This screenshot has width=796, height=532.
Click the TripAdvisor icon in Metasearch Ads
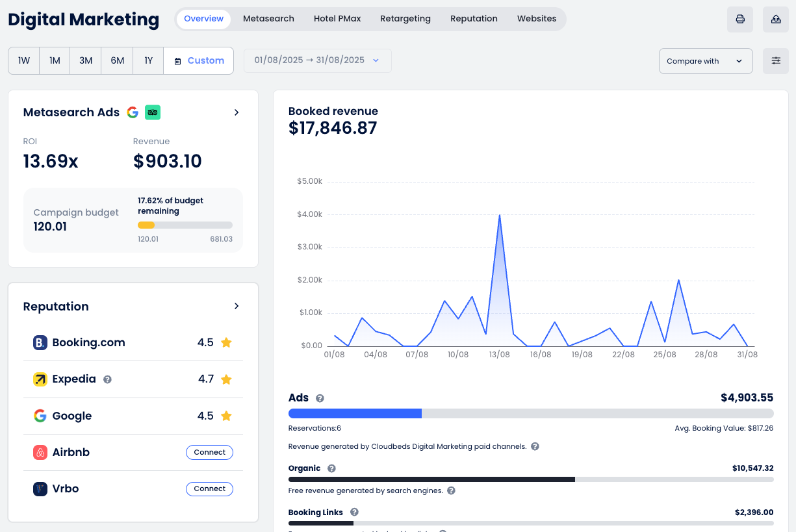click(153, 112)
